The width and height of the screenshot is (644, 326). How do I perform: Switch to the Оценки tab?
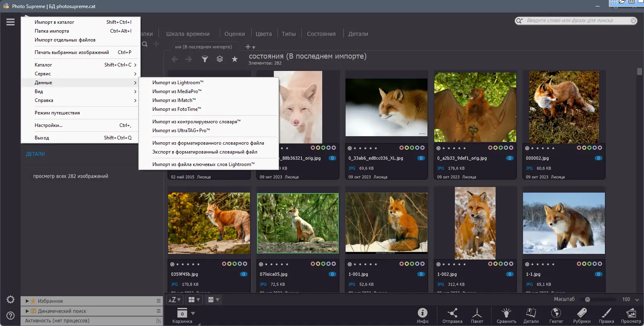point(235,34)
